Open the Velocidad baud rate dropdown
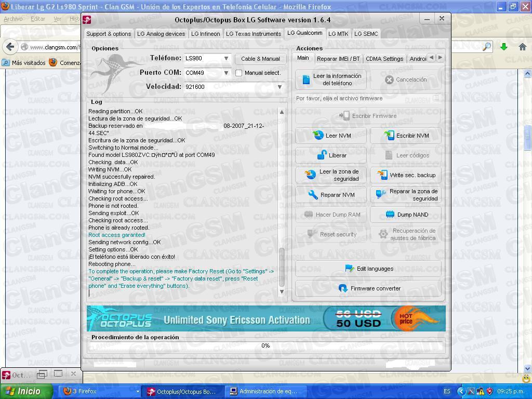The height and width of the screenshot is (399, 532). (280, 87)
